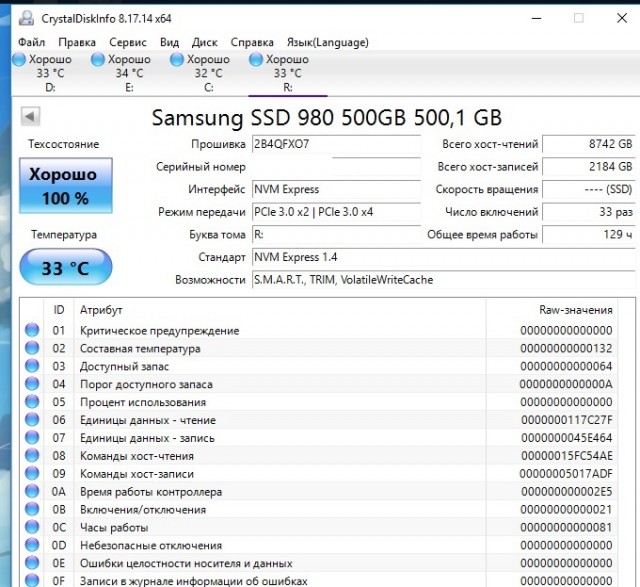Click the 33 раз power-on count value
Image resolution: width=640 pixels, height=587 pixels.
[589, 212]
